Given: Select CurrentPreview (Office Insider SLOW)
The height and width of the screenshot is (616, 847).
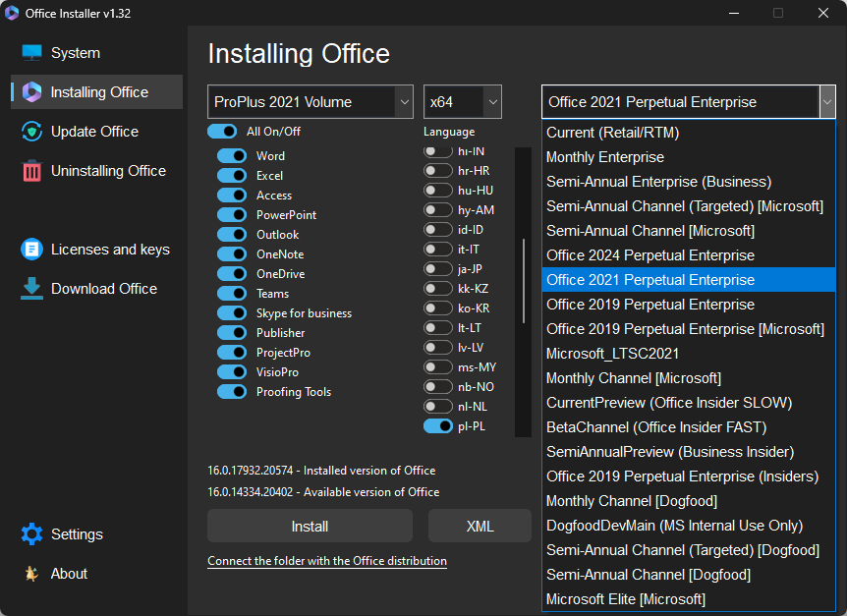Looking at the screenshot, I should (x=688, y=403).
